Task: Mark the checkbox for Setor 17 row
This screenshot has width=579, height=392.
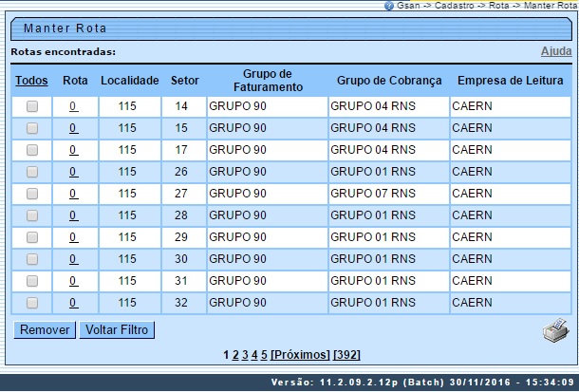Action: click(32, 150)
